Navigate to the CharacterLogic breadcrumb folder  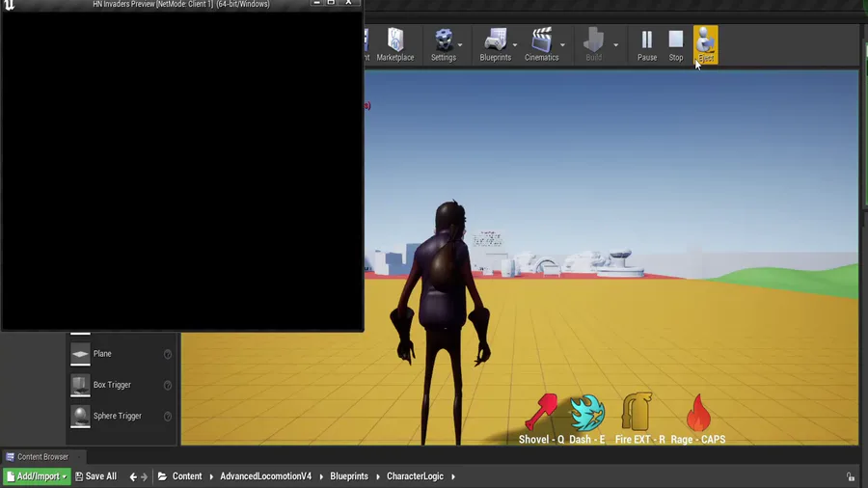[415, 476]
